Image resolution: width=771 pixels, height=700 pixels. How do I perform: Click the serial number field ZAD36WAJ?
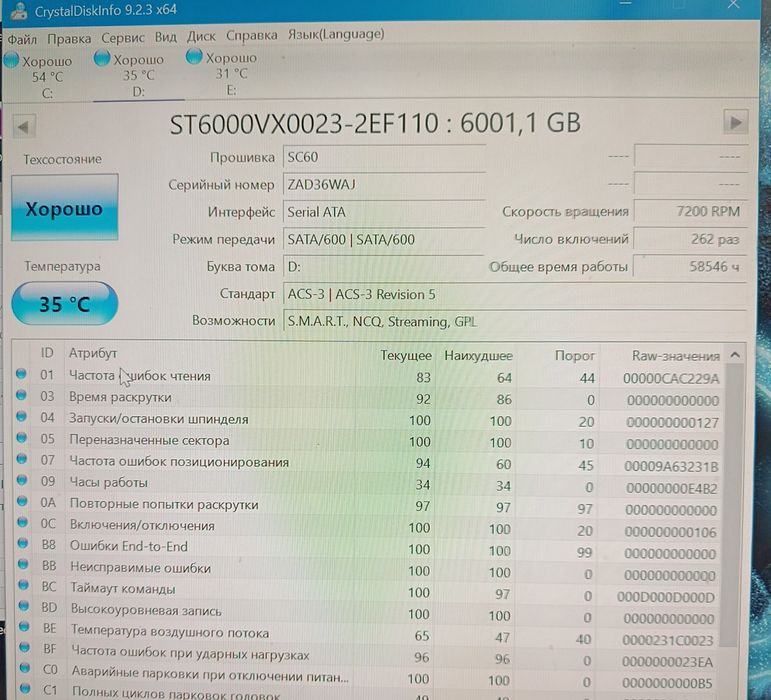384,185
